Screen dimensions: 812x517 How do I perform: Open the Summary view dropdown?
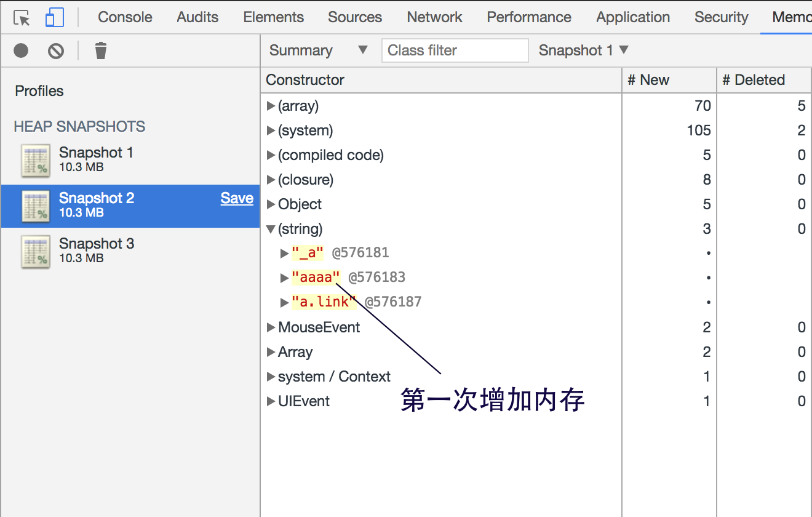click(319, 50)
